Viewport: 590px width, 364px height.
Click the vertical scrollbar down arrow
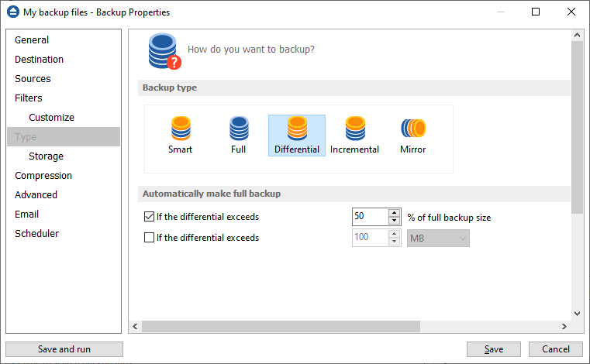(577, 313)
